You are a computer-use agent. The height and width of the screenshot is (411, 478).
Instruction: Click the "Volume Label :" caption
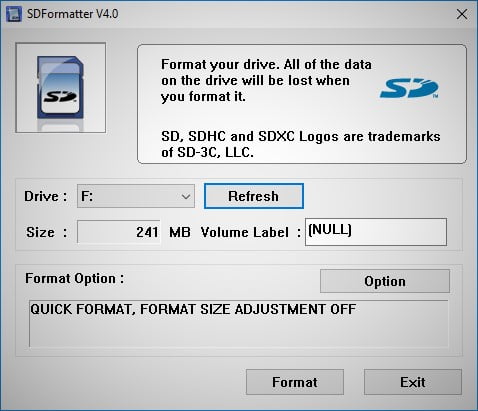tap(251, 232)
